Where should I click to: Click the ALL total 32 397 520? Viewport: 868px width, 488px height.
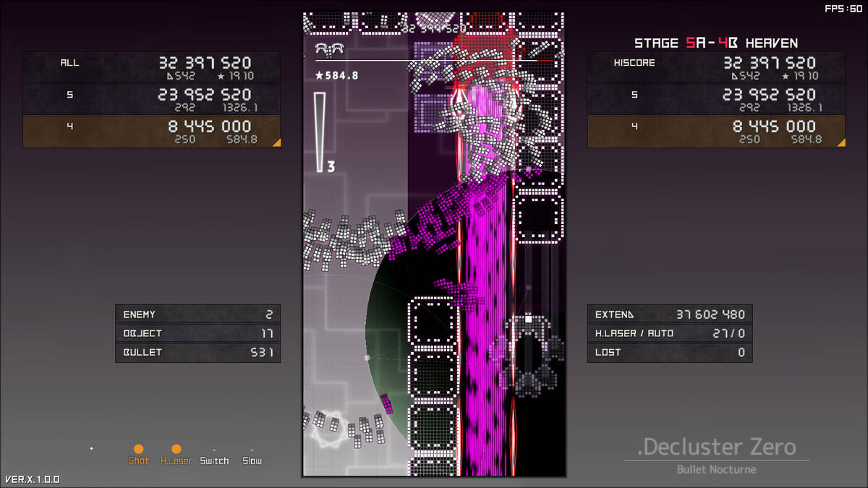point(205,63)
